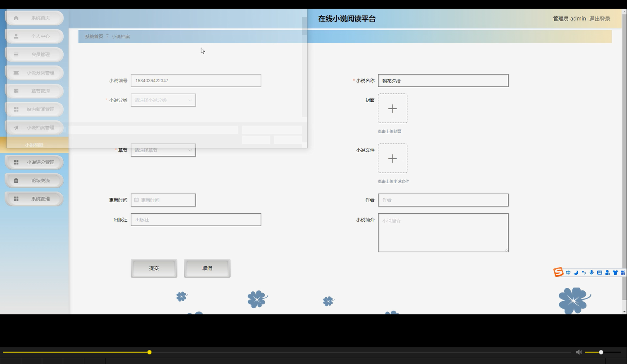Click the Sogou user account icon
Viewport: 627px width, 364px height.
(x=607, y=273)
